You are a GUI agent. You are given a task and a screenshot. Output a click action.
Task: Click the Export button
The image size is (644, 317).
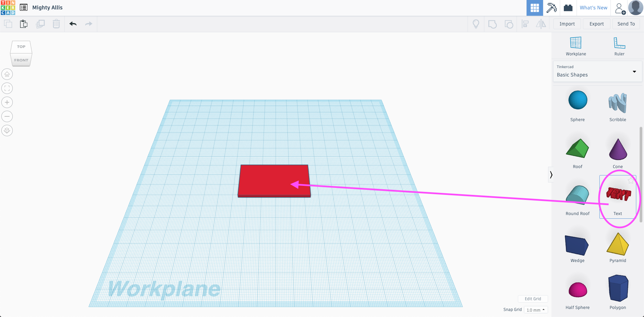click(596, 24)
